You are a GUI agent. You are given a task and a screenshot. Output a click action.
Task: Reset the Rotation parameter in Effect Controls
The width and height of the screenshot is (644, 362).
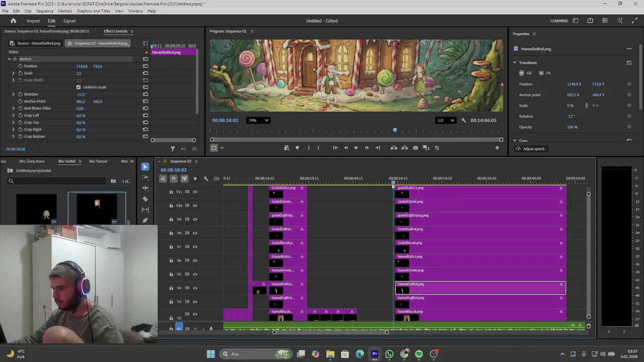[145, 95]
